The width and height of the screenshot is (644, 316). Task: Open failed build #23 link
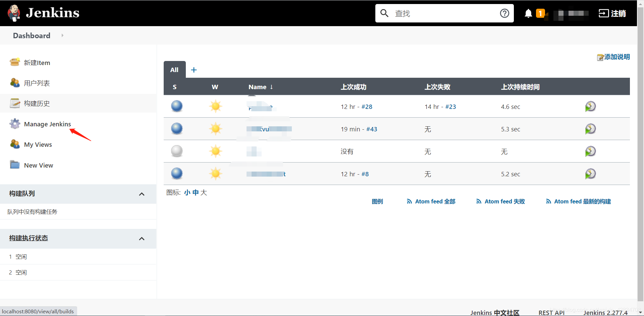tap(450, 107)
